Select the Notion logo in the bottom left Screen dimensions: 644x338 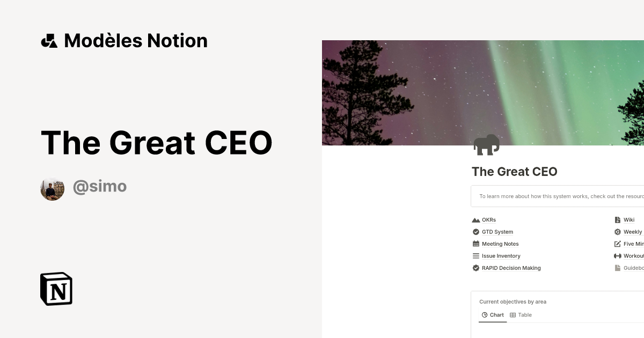click(56, 289)
